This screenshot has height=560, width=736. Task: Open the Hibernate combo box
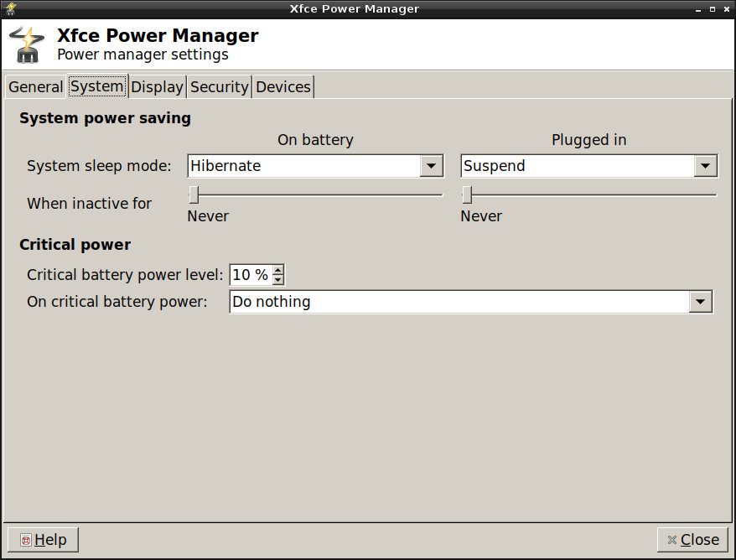coord(315,166)
